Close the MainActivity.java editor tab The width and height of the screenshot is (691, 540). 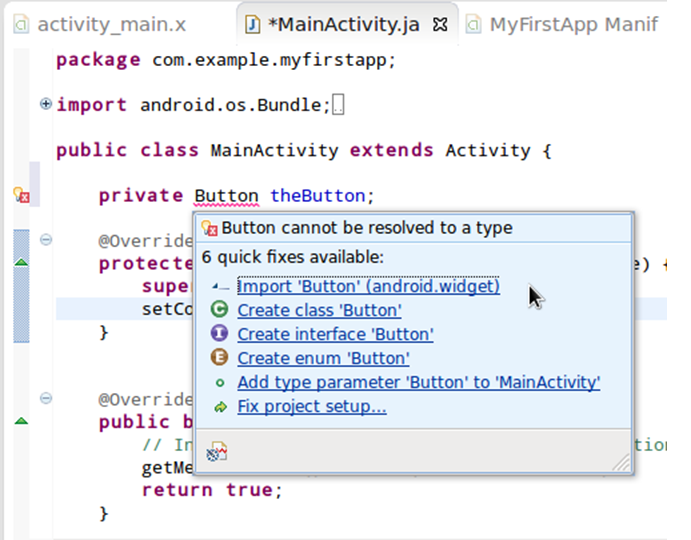point(440,24)
